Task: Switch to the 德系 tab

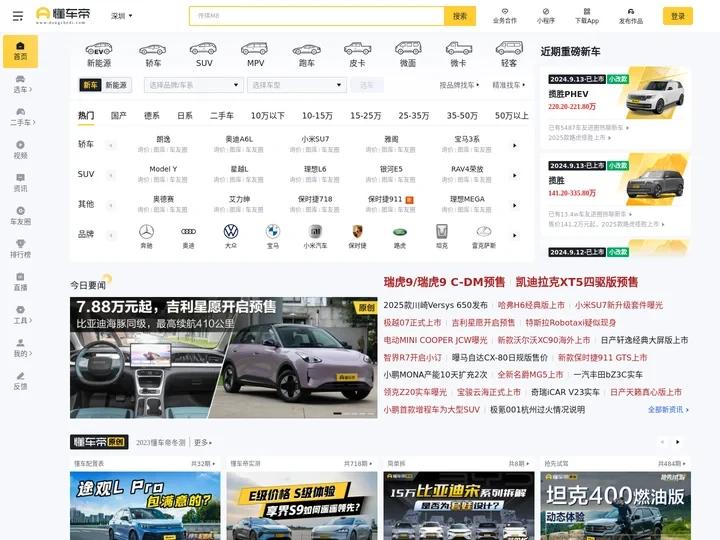Action: point(152,116)
